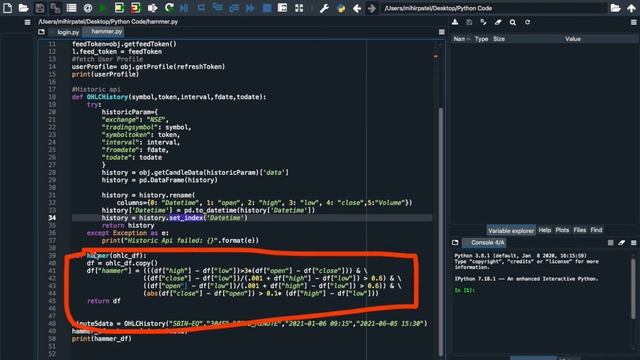Click the IPython console input prompt
The width and height of the screenshot is (640, 360).
click(x=465, y=290)
